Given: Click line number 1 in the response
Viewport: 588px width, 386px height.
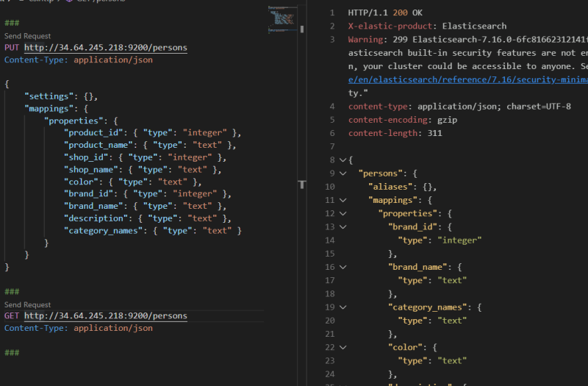Looking at the screenshot, I should (x=331, y=13).
